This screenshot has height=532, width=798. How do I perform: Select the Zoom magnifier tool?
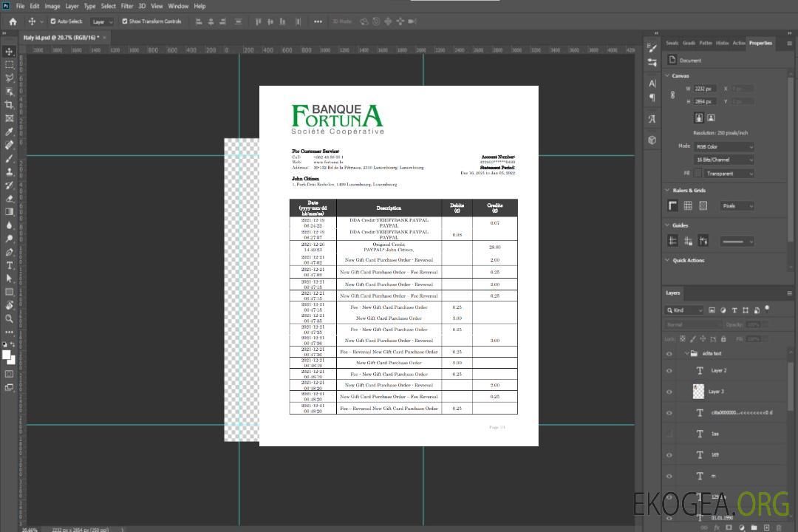click(9, 318)
